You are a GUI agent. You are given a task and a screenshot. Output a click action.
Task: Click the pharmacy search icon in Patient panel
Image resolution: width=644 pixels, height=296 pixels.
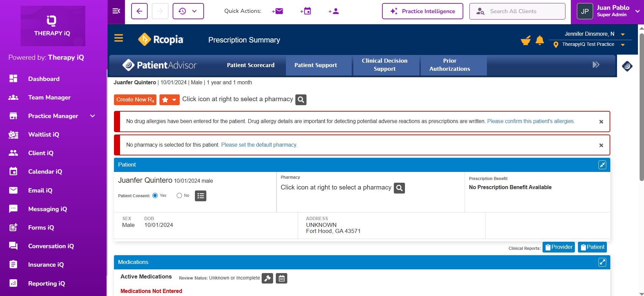tap(399, 188)
